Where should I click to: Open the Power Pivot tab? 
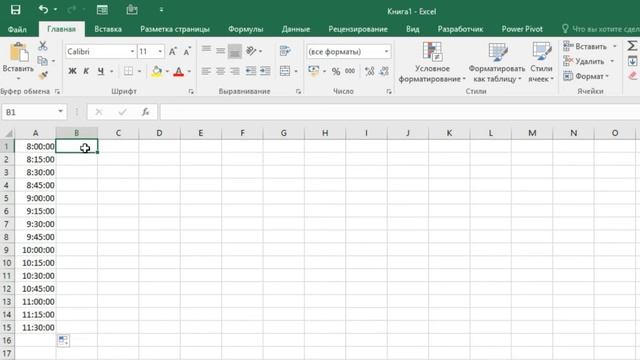point(522,29)
